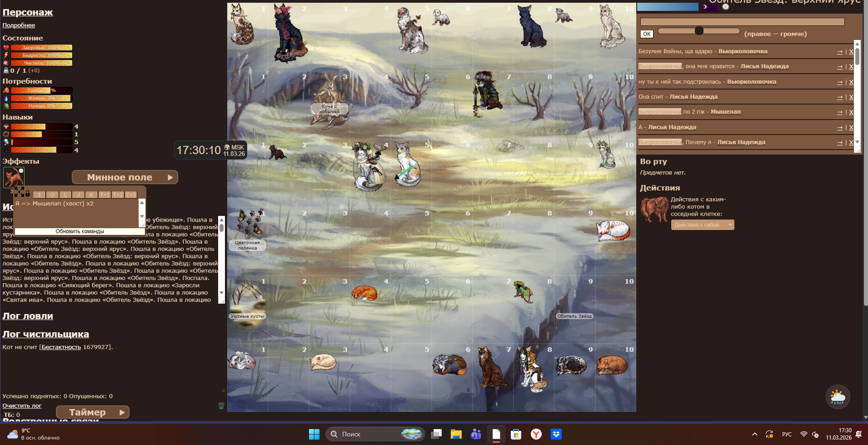Go to 'Цветочная полянка' location

pyautogui.click(x=247, y=245)
